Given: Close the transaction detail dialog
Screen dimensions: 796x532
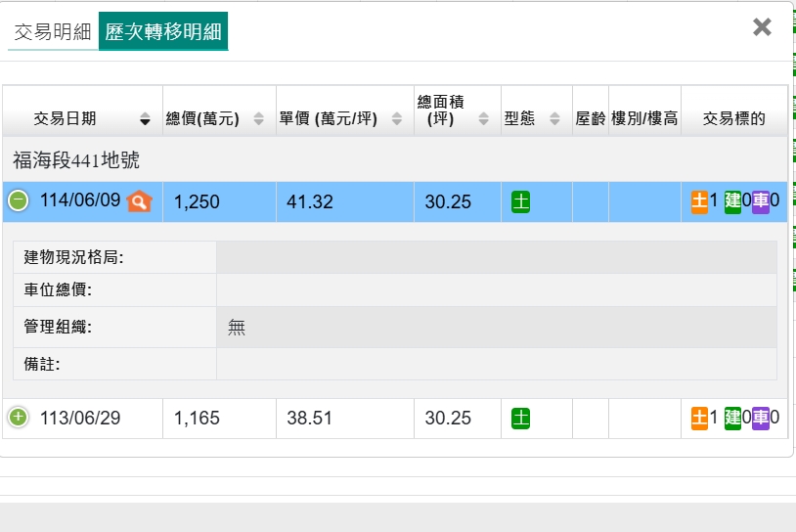Looking at the screenshot, I should 762,27.
